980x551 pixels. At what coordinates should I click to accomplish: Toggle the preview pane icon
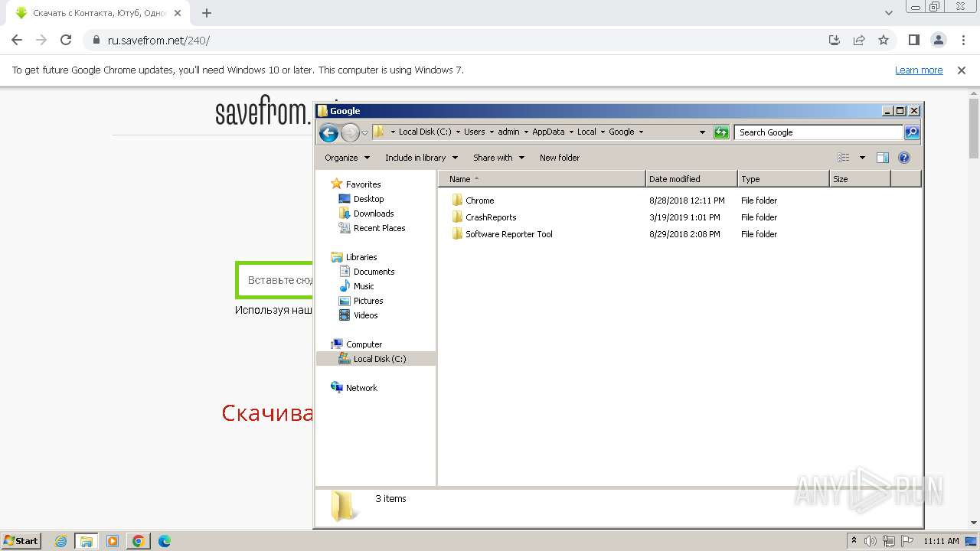(883, 158)
